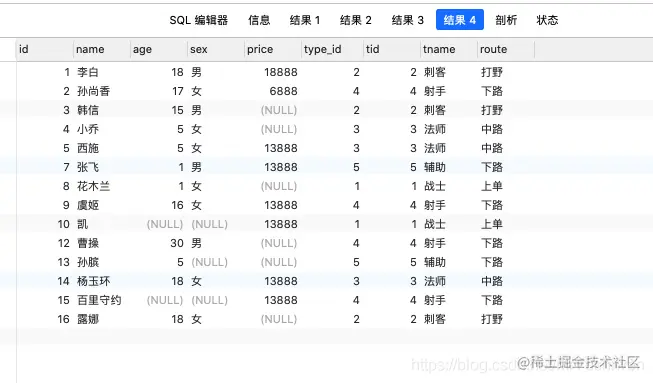This screenshot has width=653, height=383.
Task: Select the name cell 曹操
Action: [x=88, y=243]
